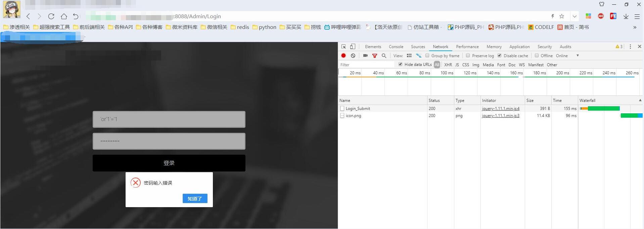
Task: Open the 各种API bookmark folder
Action: click(120, 27)
